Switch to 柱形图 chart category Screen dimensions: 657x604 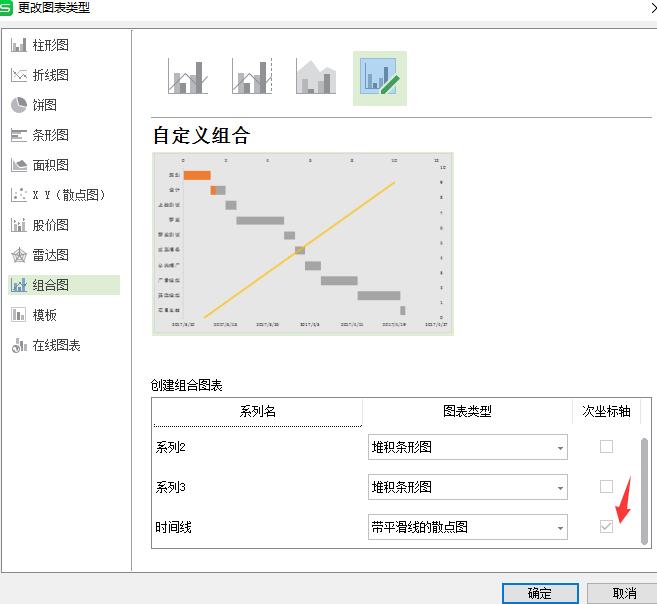[50, 45]
